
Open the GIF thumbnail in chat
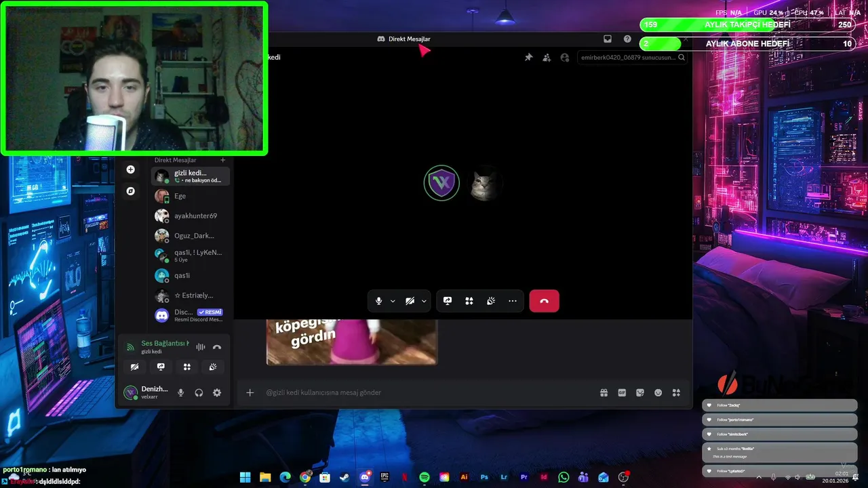point(351,342)
